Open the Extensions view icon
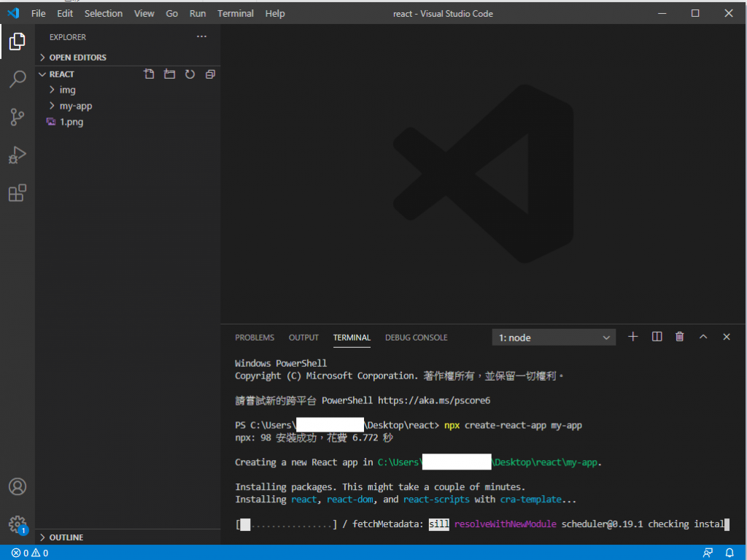 coord(18,192)
